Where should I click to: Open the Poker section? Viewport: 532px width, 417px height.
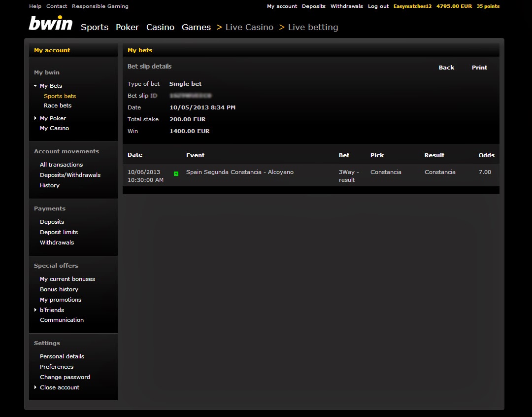[127, 27]
